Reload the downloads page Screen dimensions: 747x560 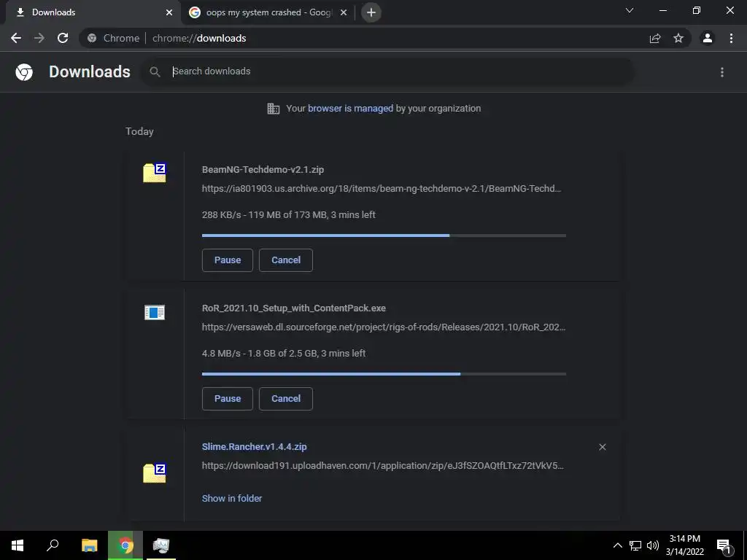63,38
